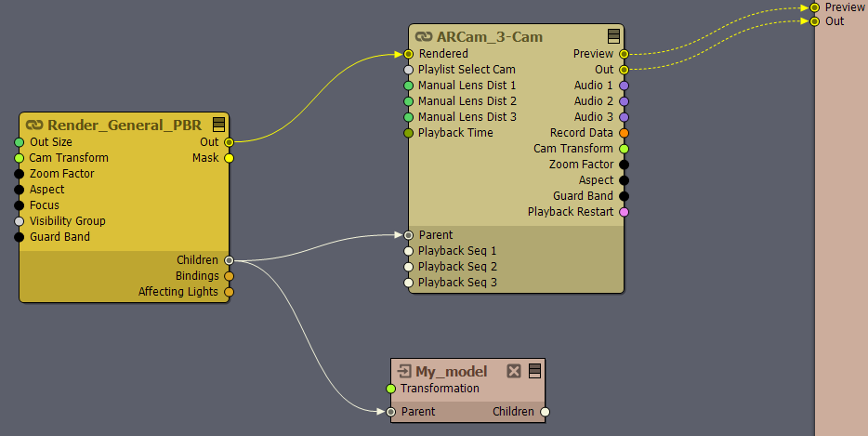Click Render_General_PBR Cam Transform input pin
The height and width of the screenshot is (436, 868).
(20, 158)
